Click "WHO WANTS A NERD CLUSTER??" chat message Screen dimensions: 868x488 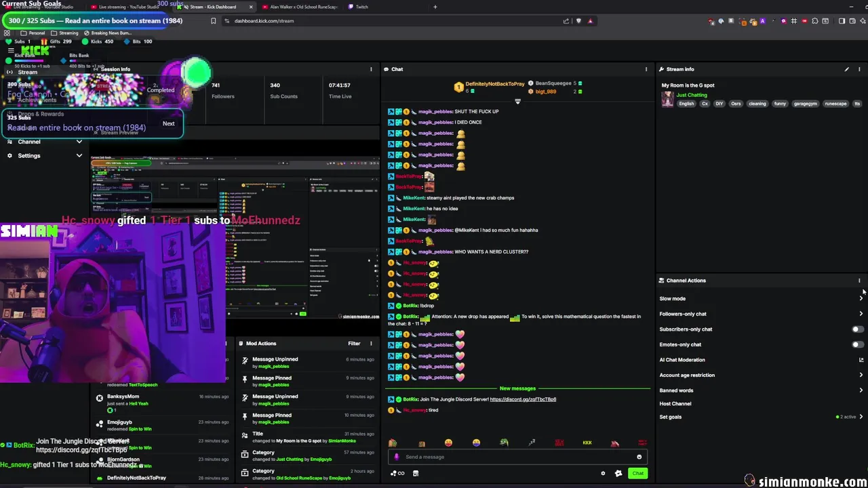click(x=491, y=252)
